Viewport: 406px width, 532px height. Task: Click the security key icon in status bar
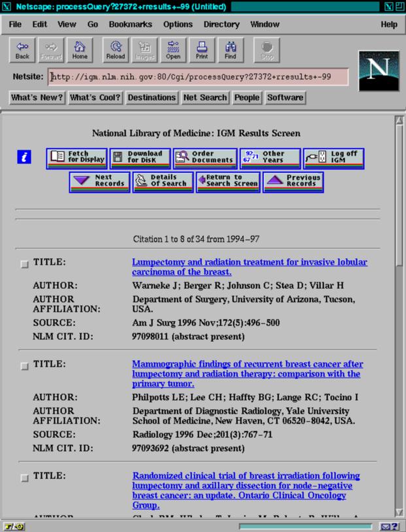14,527
